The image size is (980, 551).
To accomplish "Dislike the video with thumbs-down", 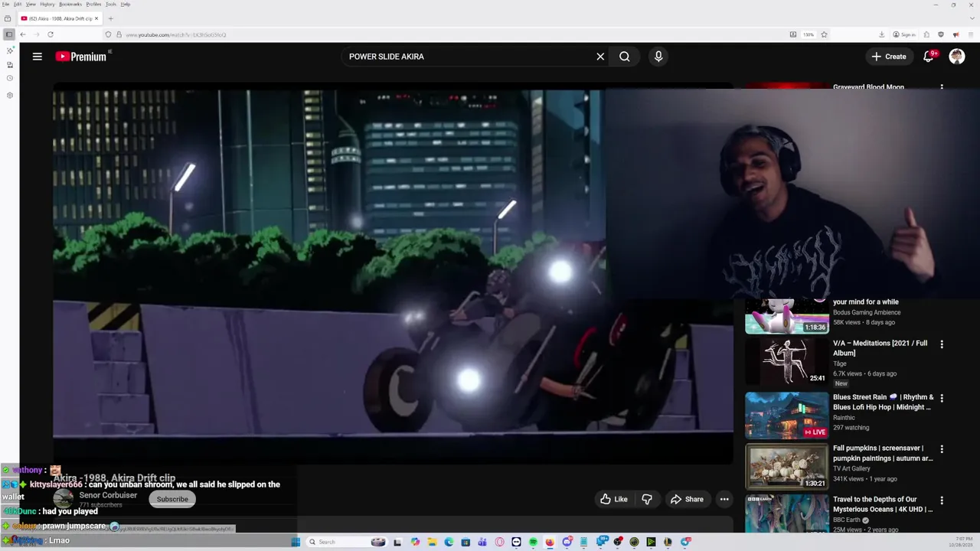I will point(647,499).
